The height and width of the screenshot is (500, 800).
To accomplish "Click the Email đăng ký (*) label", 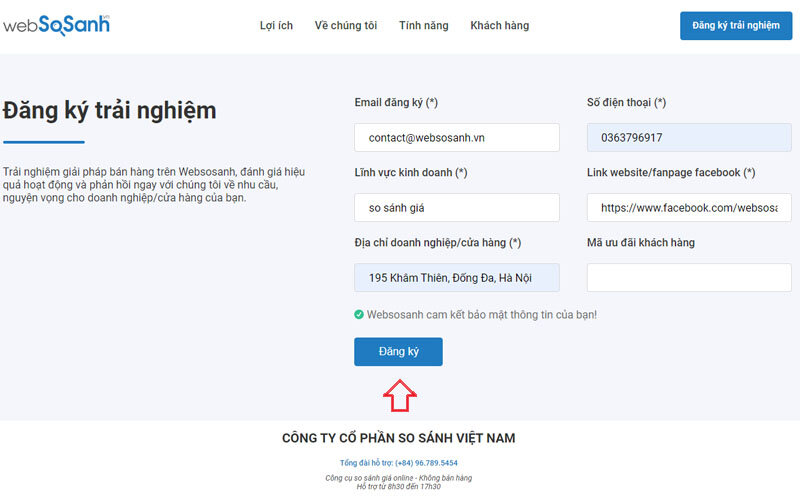I will [396, 103].
